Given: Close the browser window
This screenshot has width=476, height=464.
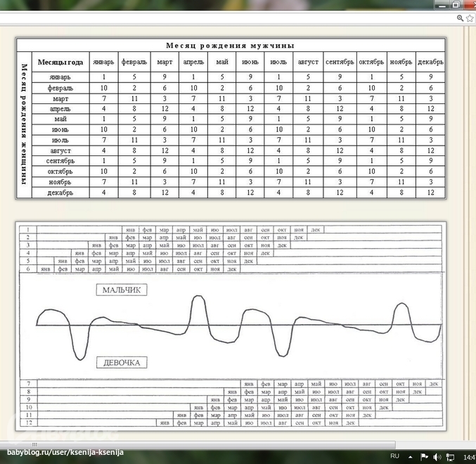Looking at the screenshot, I should pyautogui.click(x=470, y=4).
